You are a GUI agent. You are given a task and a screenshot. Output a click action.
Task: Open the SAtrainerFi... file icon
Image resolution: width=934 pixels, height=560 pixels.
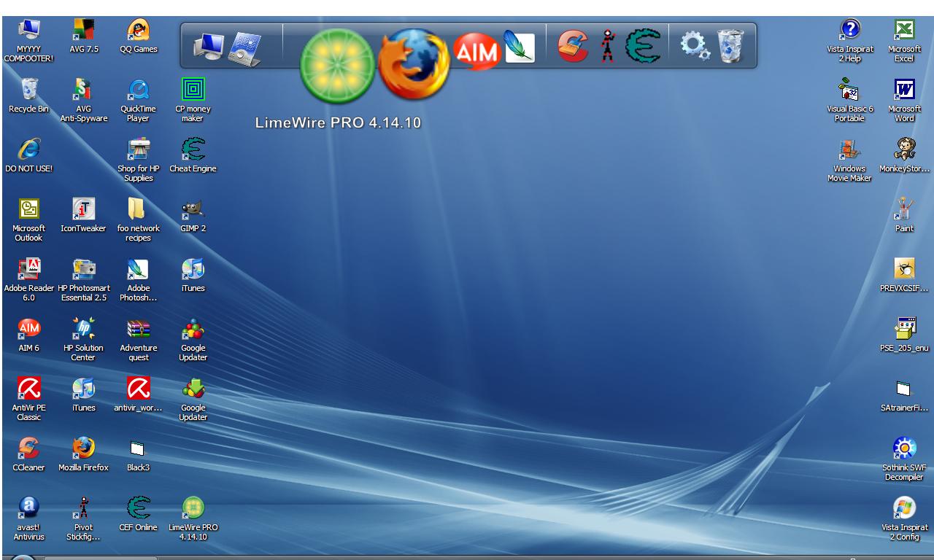[905, 395]
